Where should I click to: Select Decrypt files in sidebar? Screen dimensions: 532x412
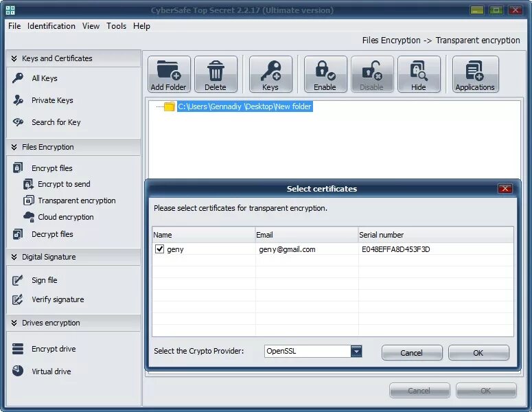click(52, 234)
